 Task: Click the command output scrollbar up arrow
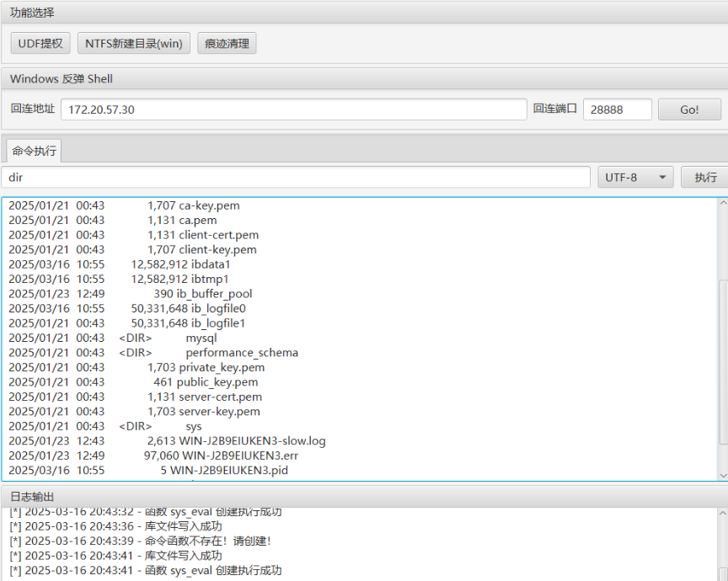tap(723, 203)
